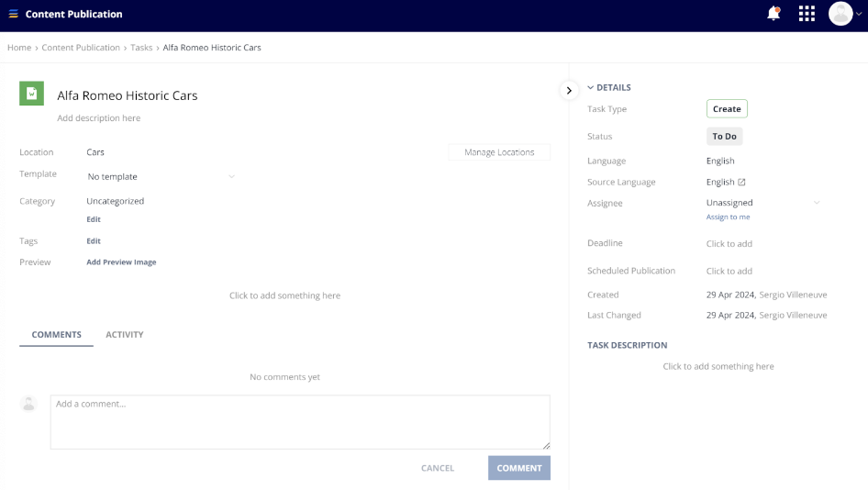This screenshot has height=490, width=868.
Task: Open the apps grid launcher
Action: (x=807, y=14)
